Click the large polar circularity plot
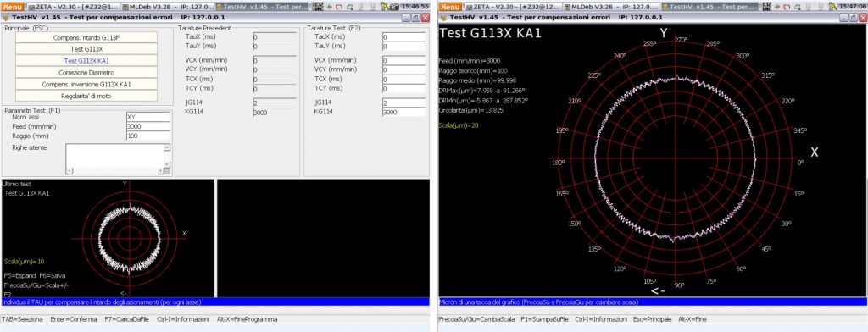The image size is (868, 332). [676, 161]
